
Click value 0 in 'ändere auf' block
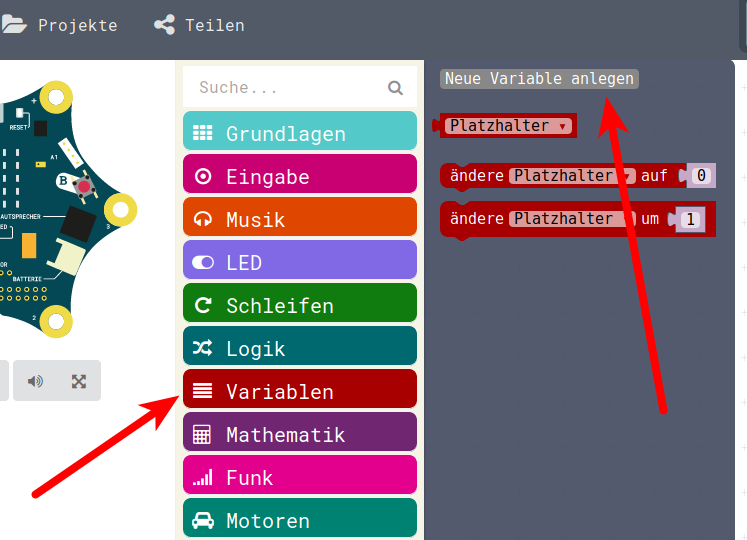click(701, 175)
